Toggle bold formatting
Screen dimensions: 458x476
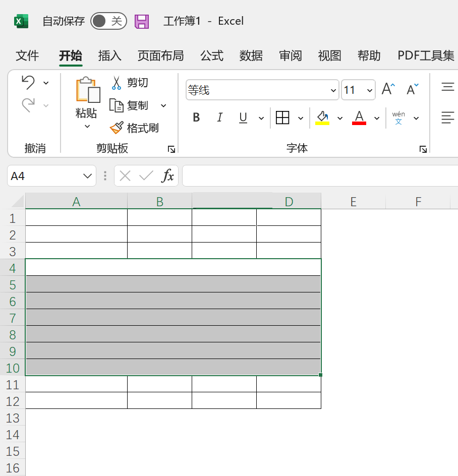197,118
